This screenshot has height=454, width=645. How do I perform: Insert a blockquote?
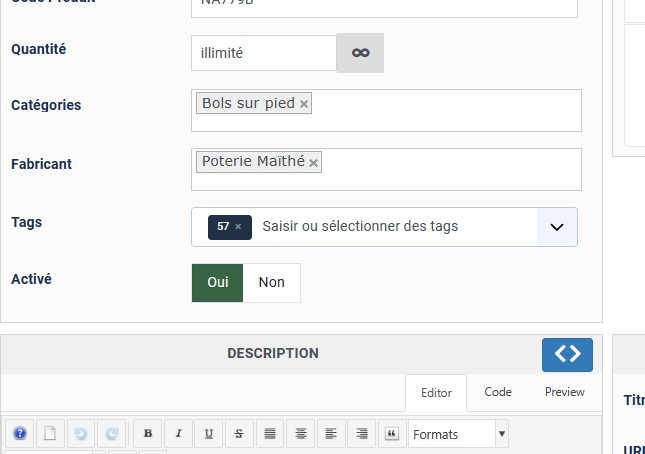click(391, 434)
